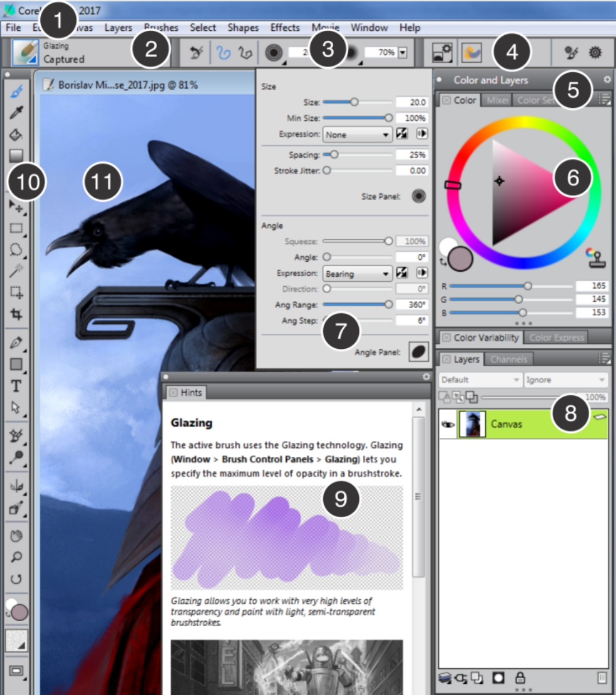Screen dimensions: 616x695
Task: Open the Angle Panel button
Action: pos(418,352)
